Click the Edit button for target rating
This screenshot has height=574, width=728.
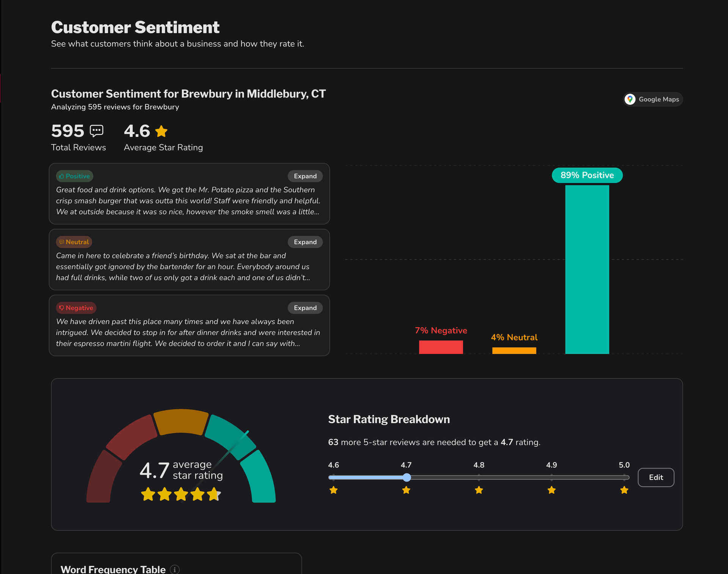(x=656, y=477)
